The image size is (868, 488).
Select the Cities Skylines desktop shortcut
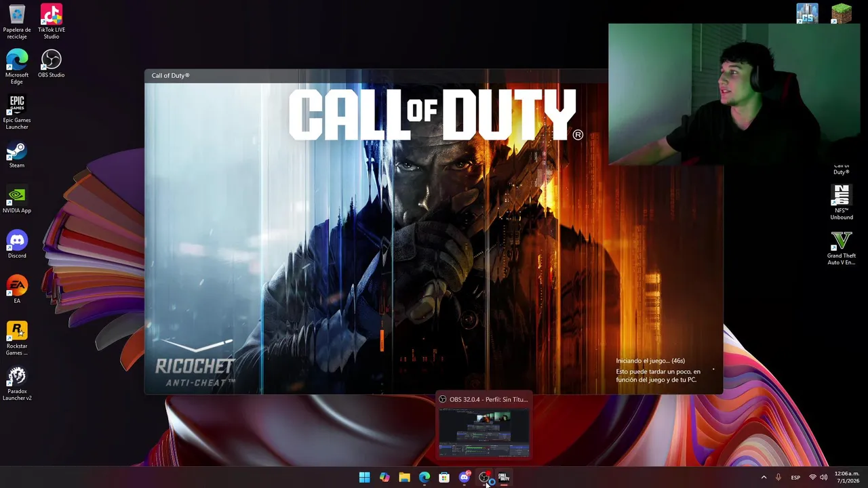tap(807, 14)
